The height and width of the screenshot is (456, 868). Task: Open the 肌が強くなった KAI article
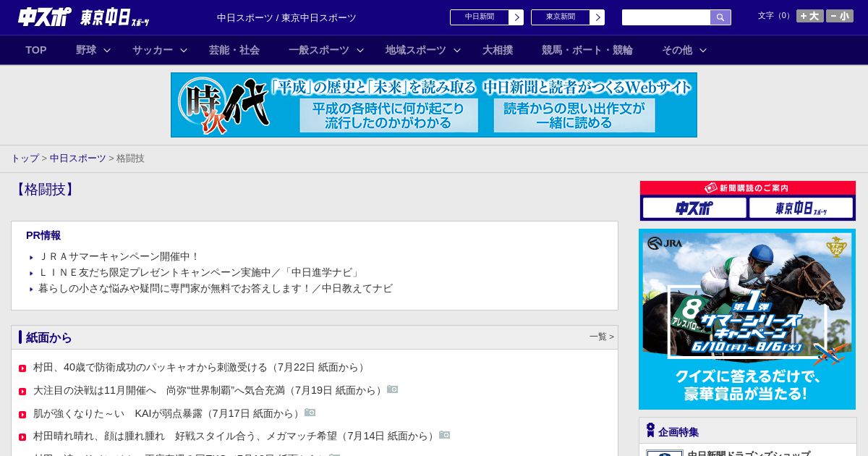(169, 413)
